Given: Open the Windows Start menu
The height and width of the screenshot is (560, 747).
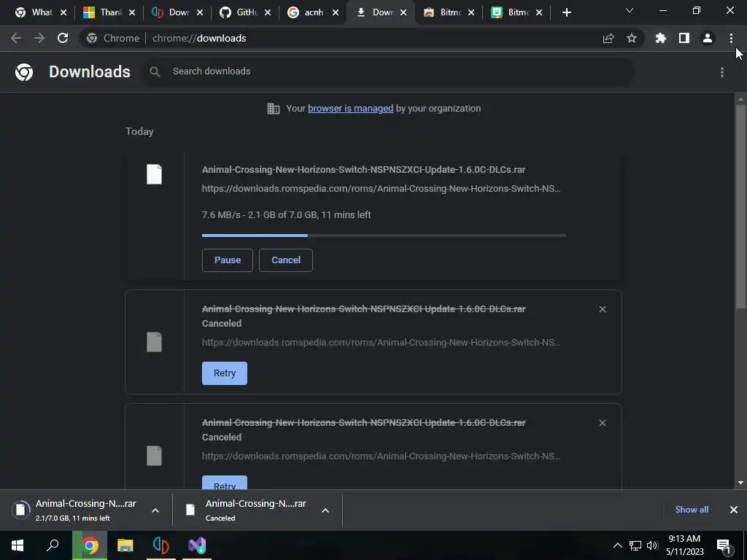Looking at the screenshot, I should coord(18,545).
